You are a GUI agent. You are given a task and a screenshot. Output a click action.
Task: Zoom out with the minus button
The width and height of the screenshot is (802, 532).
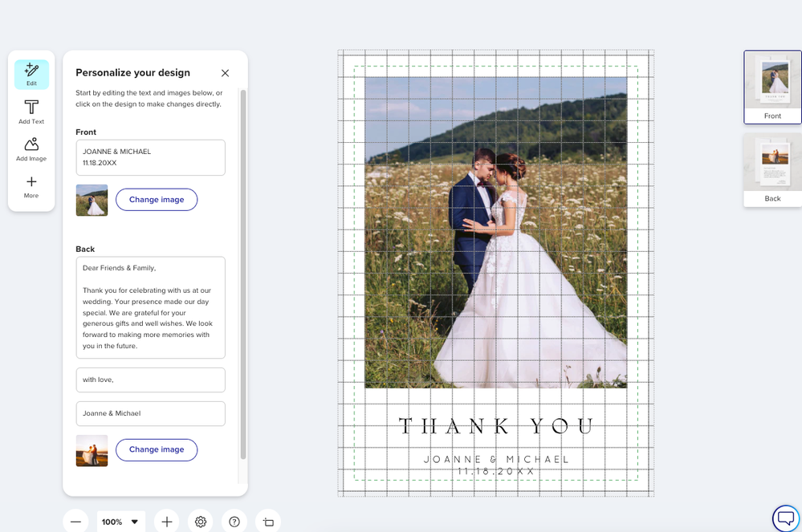[x=75, y=522]
